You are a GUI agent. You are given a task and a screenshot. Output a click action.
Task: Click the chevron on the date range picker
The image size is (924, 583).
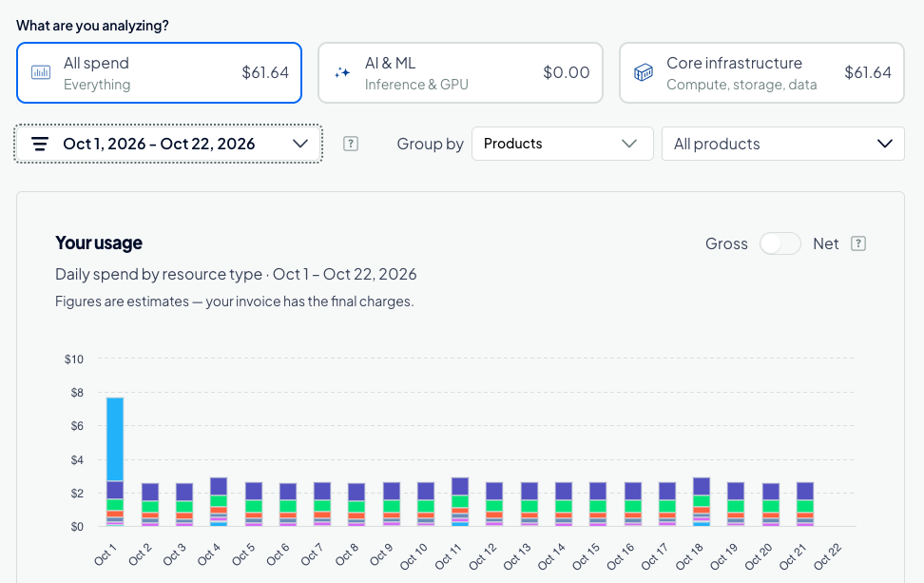point(300,144)
